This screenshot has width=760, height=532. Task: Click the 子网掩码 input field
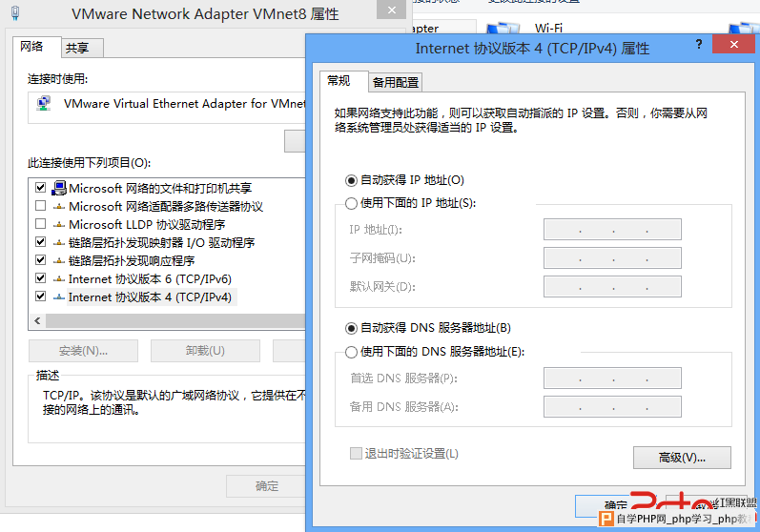click(612, 258)
